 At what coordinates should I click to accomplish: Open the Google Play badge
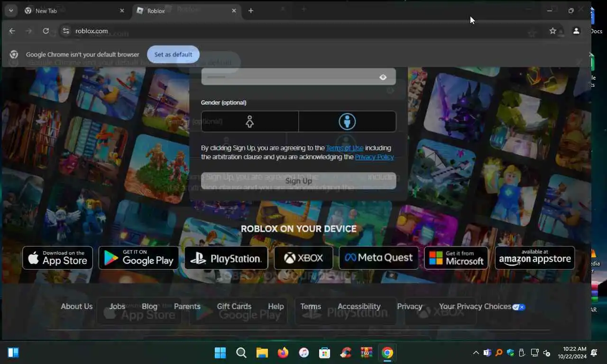click(138, 258)
